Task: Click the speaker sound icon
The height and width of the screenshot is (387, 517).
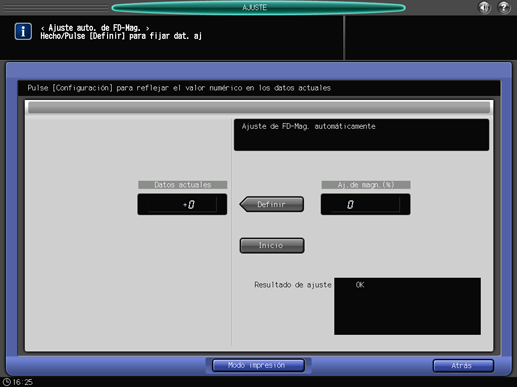Action: click(484, 7)
